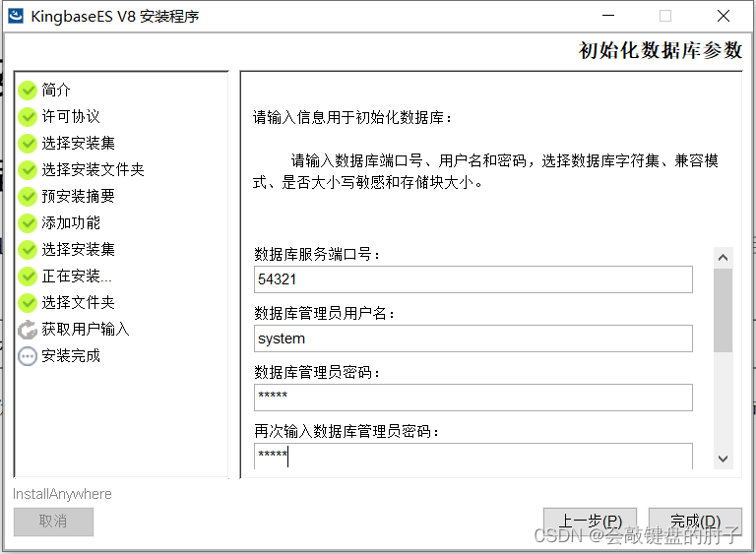Click the 初始化数据库参数 heading
Screen dimensions: 756x554
pyautogui.click(x=661, y=50)
